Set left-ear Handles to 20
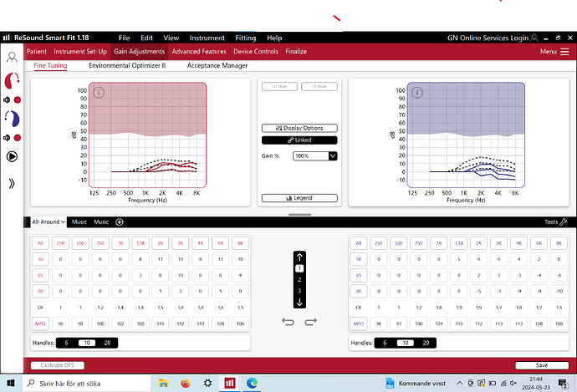This screenshot has width=577, height=392. (x=426, y=343)
